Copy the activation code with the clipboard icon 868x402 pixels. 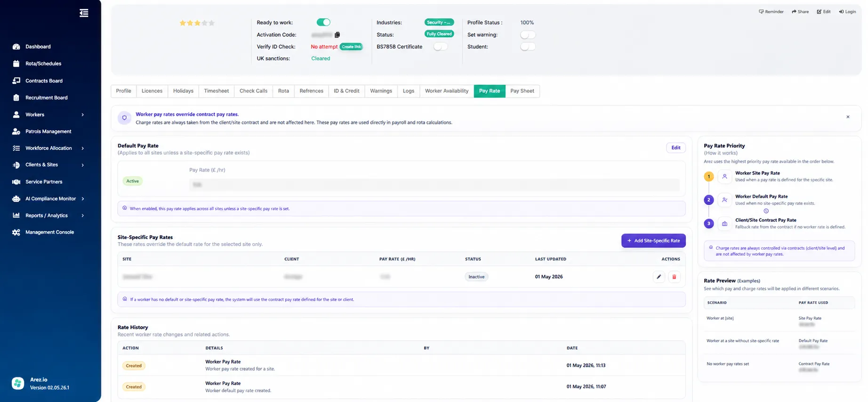tap(337, 35)
